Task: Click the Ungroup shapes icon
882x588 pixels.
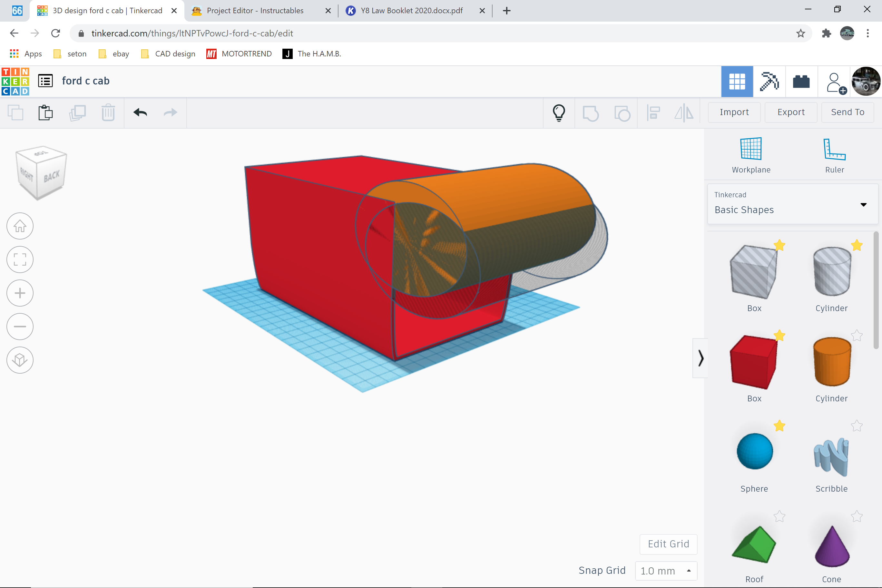Action: pos(622,113)
